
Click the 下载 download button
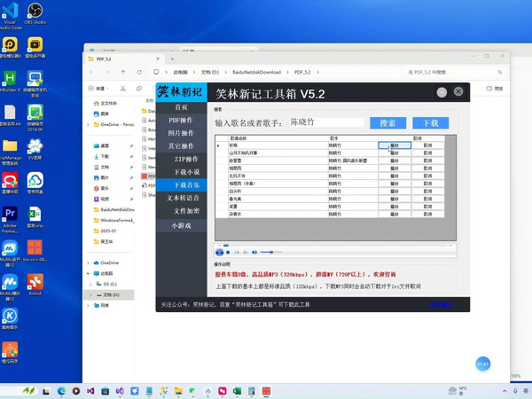coord(431,123)
